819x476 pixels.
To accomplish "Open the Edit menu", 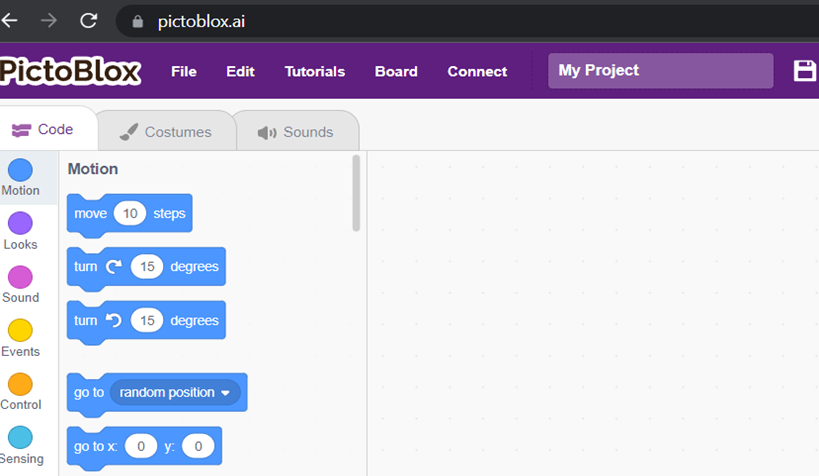I will [240, 72].
